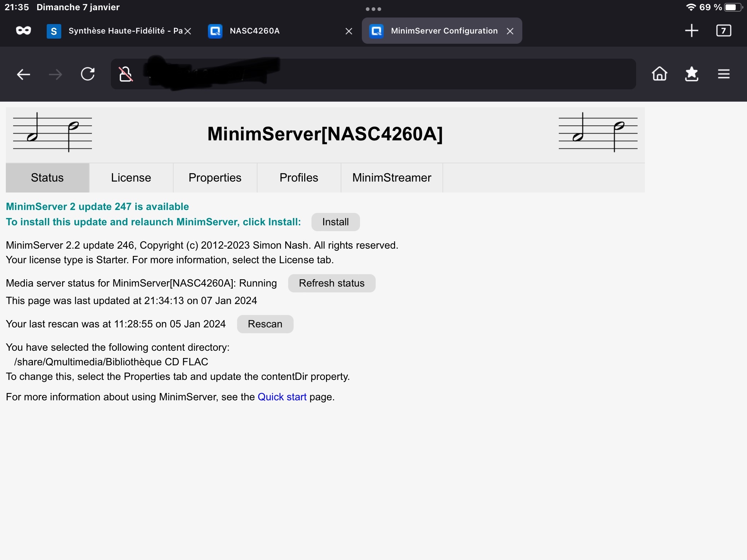
Task: Reload the page with refresh icon
Action: [88, 74]
